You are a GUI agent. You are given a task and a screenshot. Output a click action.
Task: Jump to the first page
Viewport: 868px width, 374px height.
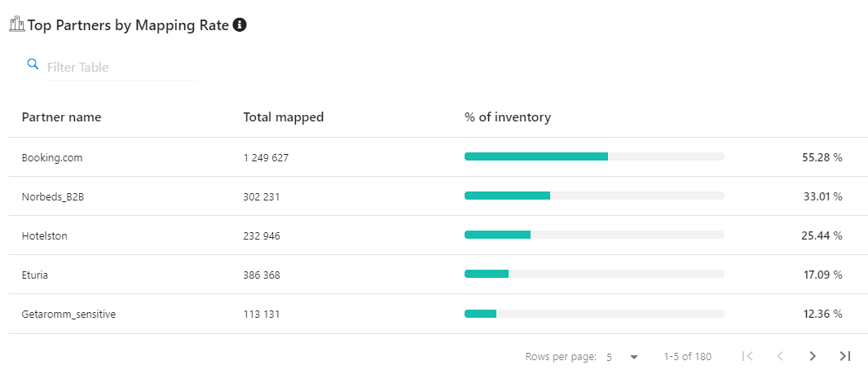tap(747, 356)
